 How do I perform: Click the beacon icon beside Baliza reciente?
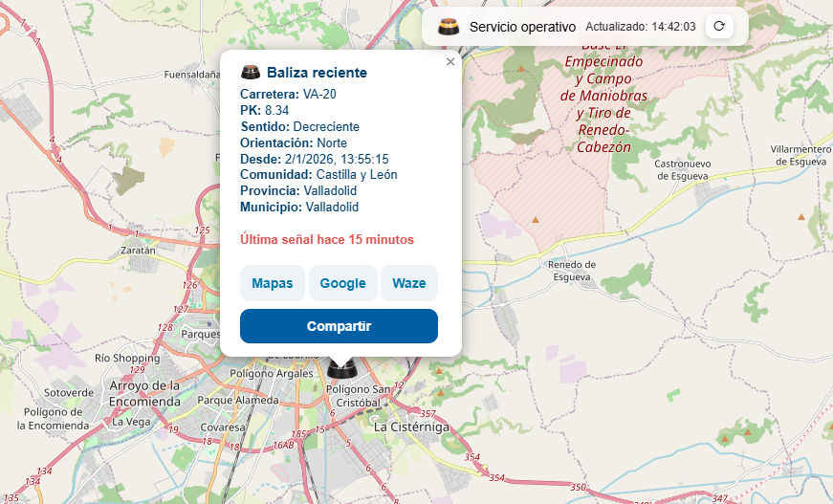tap(251, 73)
